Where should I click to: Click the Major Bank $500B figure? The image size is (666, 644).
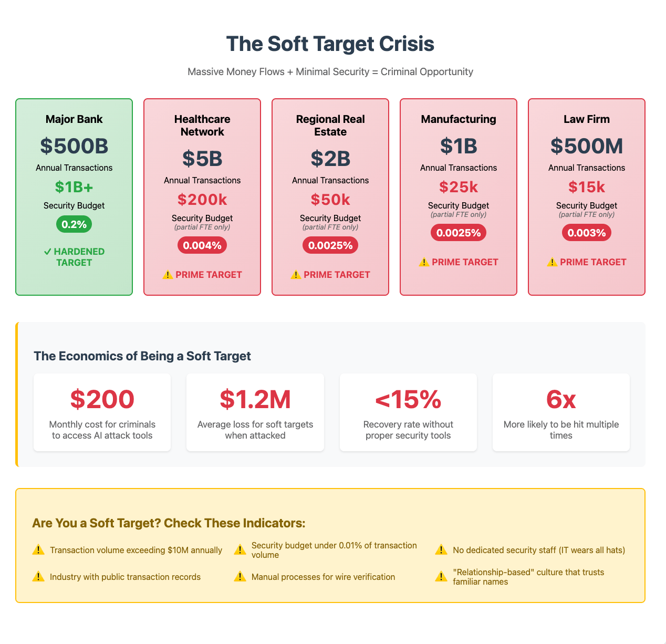coord(74,146)
